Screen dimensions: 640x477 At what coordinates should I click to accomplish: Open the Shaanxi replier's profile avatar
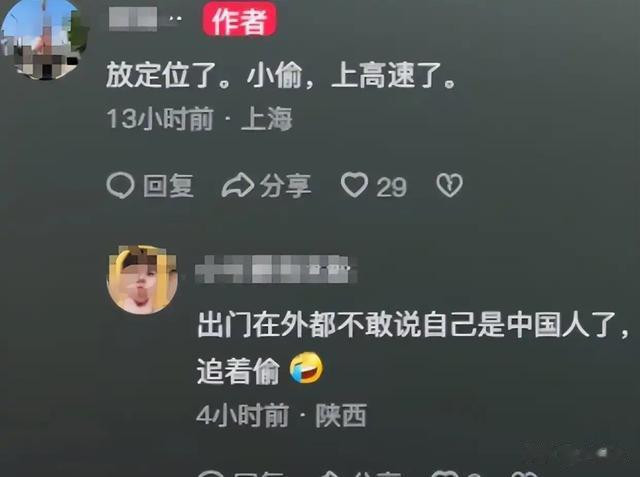point(142,280)
